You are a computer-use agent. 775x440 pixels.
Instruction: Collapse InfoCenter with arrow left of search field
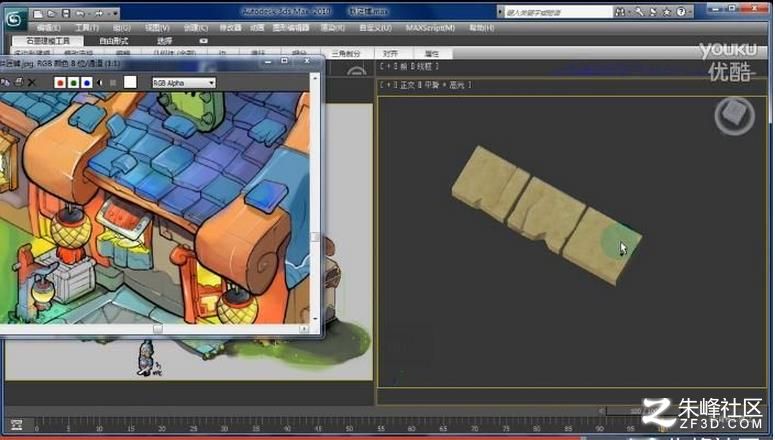coord(500,12)
